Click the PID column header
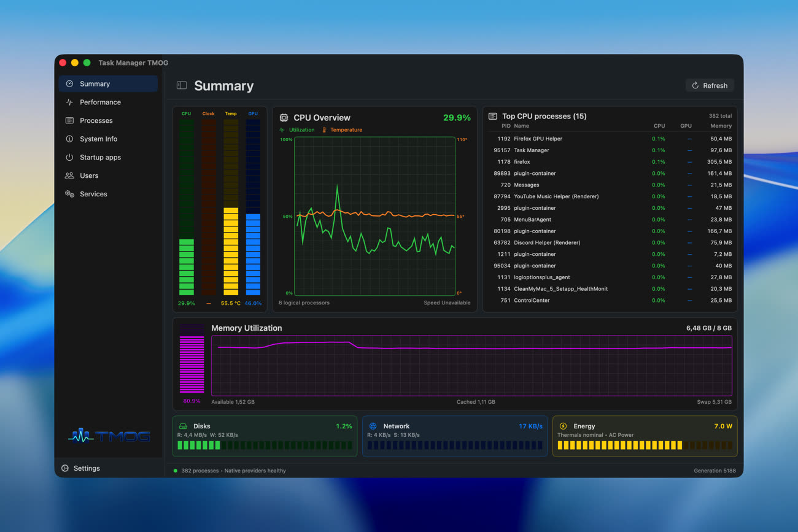 click(x=506, y=126)
